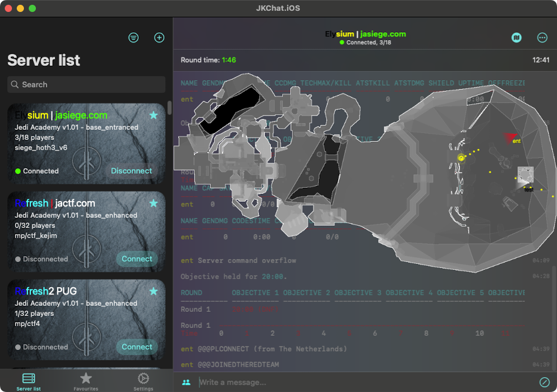Click the OBJECTIVE 1 column header
The width and height of the screenshot is (557, 392).
tap(255, 293)
